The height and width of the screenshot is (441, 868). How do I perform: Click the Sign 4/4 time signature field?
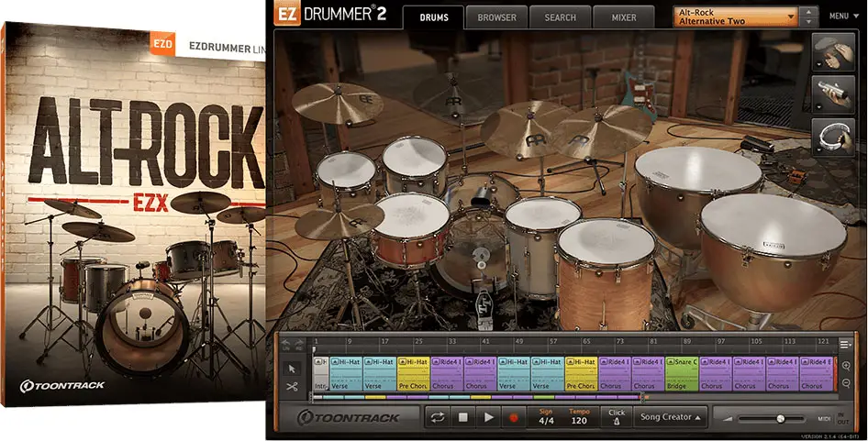[546, 416]
